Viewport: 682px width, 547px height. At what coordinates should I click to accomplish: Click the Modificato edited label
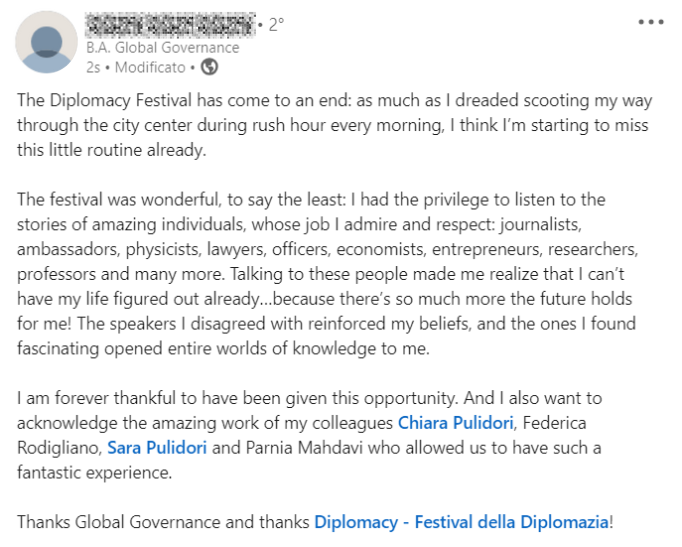[150, 67]
